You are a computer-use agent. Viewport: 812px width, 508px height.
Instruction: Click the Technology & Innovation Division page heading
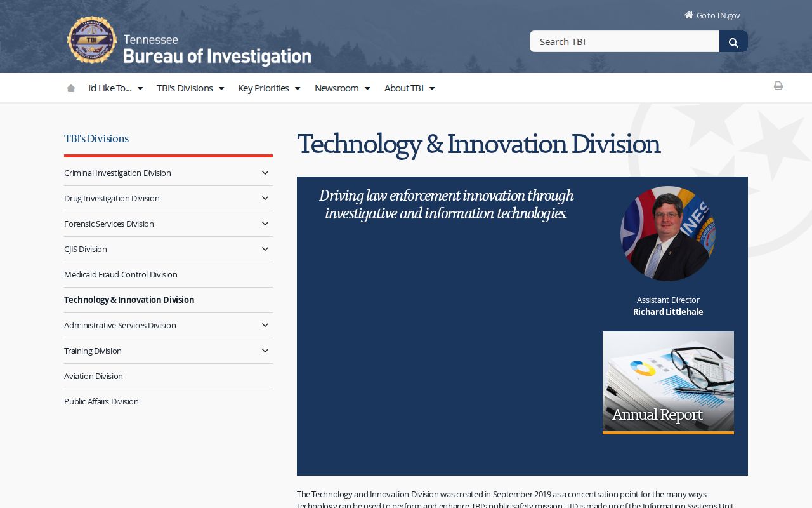[479, 144]
